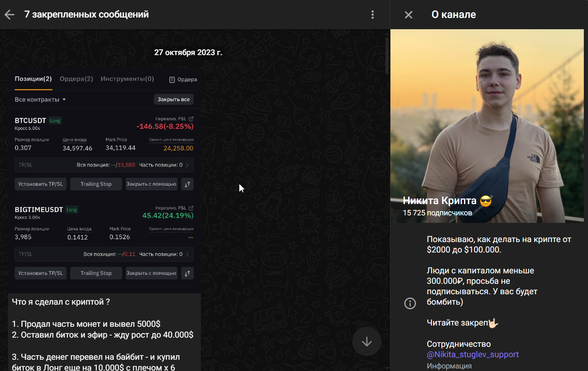Click the swap arrows icon for BIGTIMEUSDT
The width and height of the screenshot is (588, 371).
coord(188,273)
